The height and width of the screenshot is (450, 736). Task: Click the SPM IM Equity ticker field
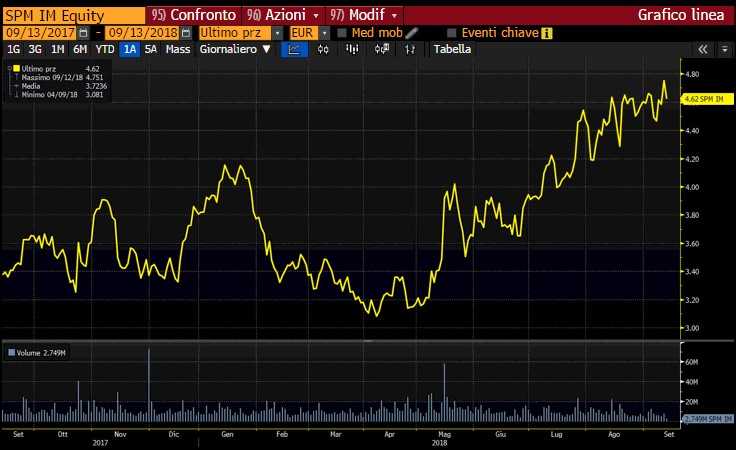[74, 16]
